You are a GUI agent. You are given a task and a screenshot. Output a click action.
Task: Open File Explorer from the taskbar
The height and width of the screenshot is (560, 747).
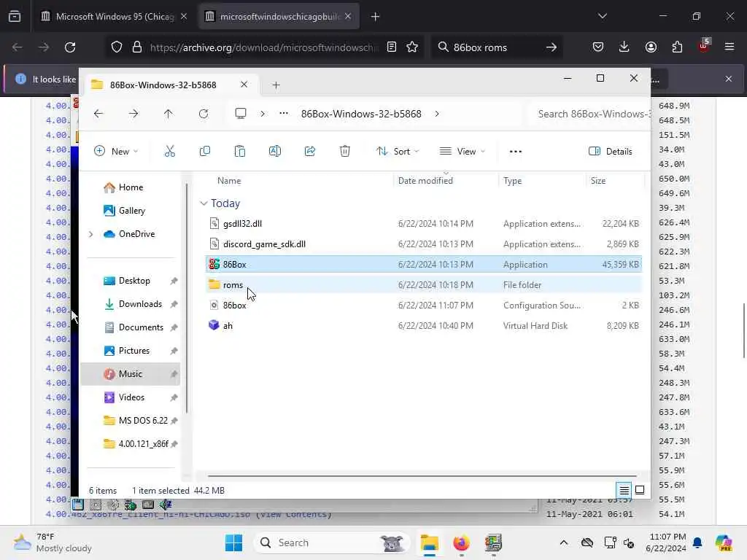(x=429, y=542)
